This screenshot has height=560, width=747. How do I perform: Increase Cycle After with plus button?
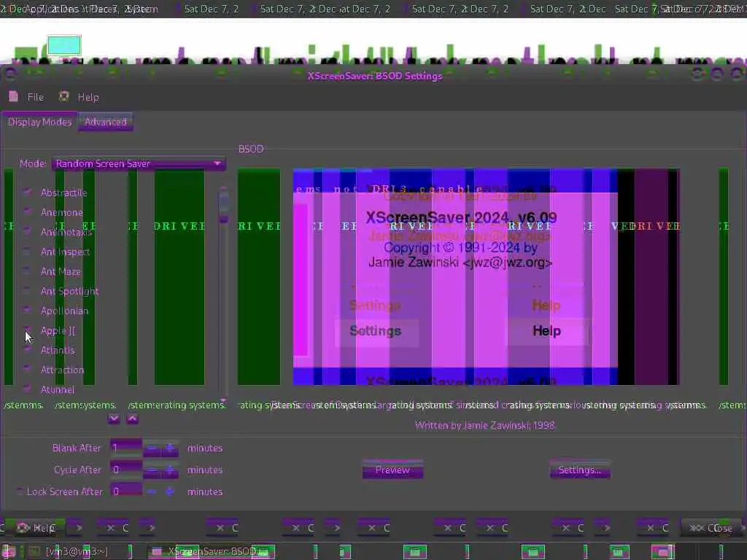coord(169,470)
